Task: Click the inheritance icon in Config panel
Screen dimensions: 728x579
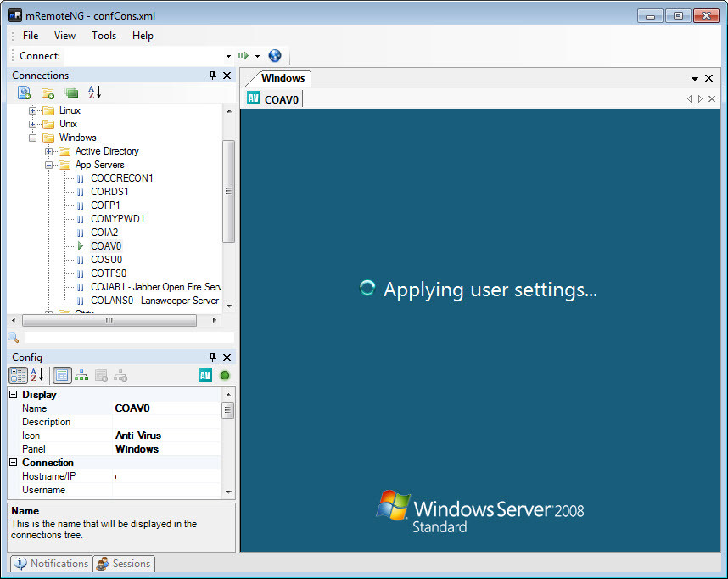Action: coord(81,375)
